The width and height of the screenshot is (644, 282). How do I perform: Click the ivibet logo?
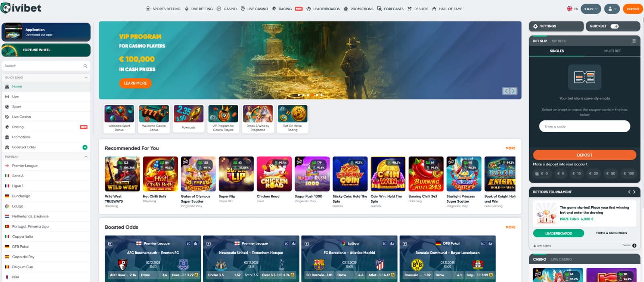(x=21, y=8)
